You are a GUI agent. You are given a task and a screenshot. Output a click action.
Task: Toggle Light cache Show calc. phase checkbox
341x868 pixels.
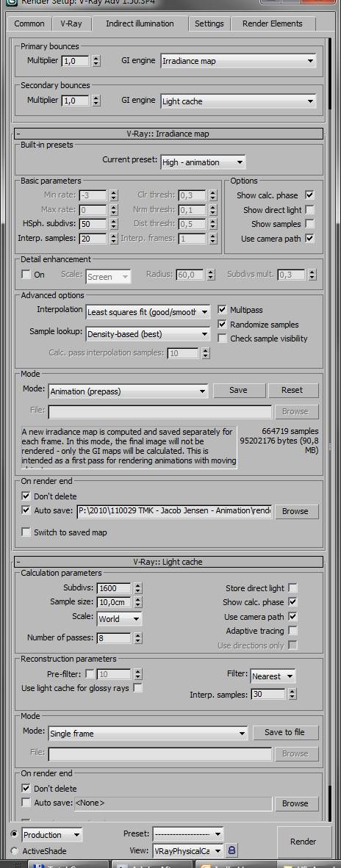(x=292, y=601)
